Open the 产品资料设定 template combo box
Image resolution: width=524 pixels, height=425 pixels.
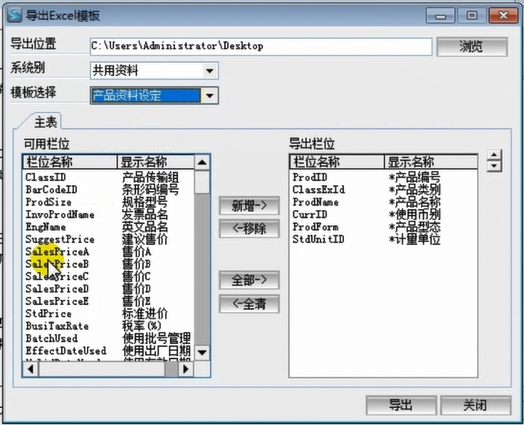(154, 96)
